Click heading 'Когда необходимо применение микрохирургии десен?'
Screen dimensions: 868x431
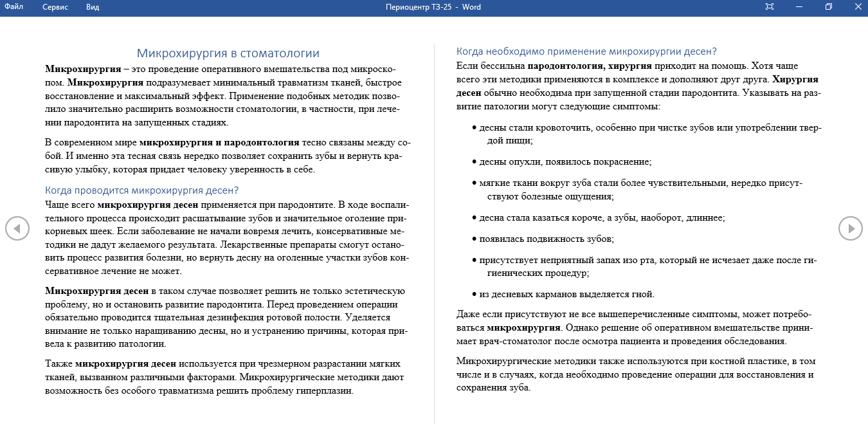[x=586, y=51]
